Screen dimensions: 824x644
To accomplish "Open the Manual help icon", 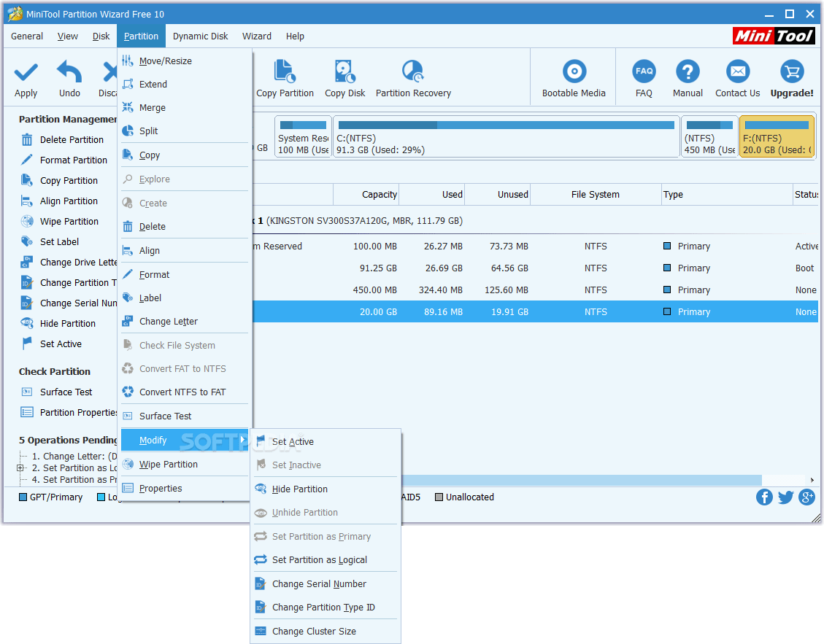I will click(x=688, y=71).
